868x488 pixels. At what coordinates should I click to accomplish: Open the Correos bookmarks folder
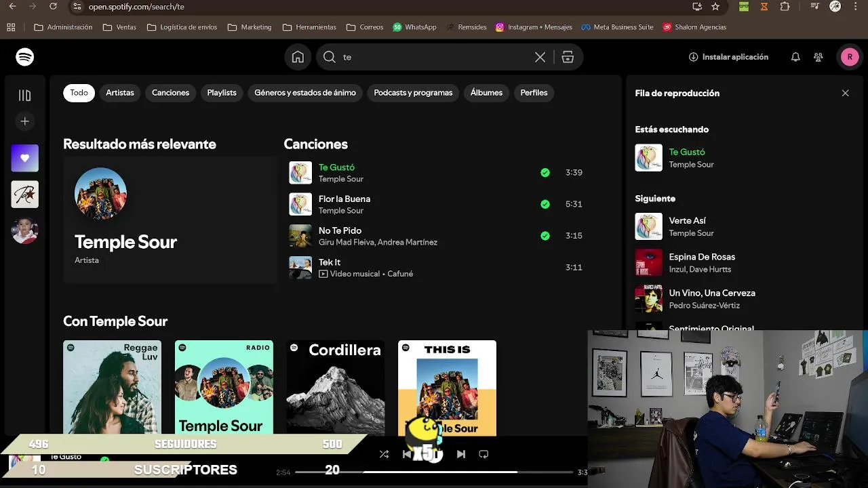(365, 27)
